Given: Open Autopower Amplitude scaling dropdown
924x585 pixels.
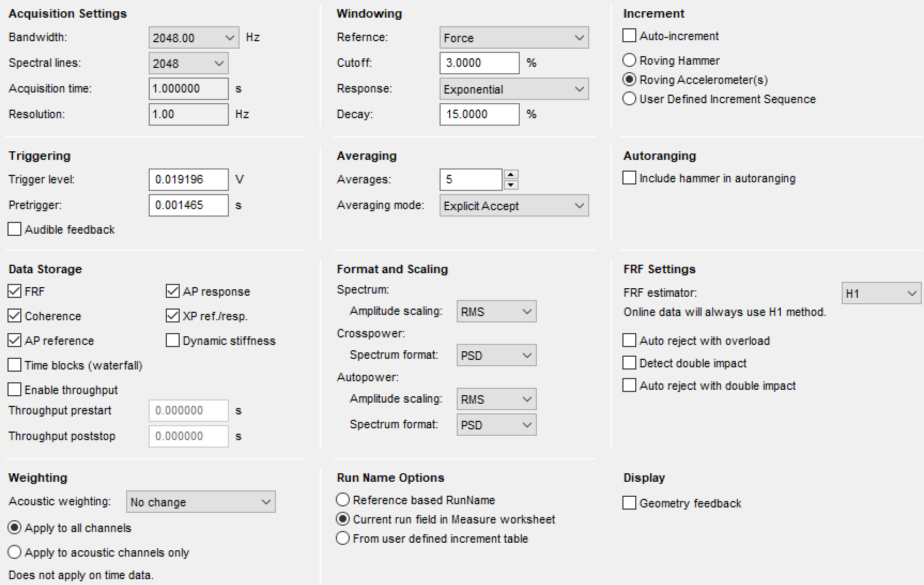Looking at the screenshot, I should [x=496, y=399].
